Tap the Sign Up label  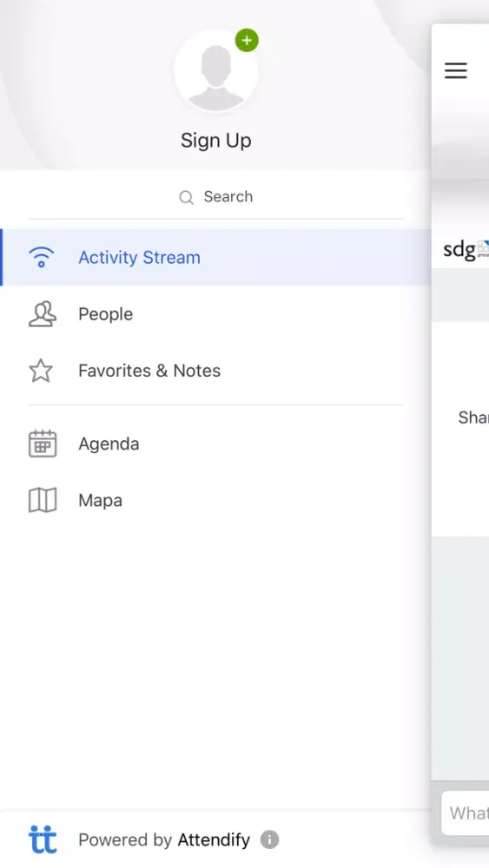pyautogui.click(x=216, y=141)
